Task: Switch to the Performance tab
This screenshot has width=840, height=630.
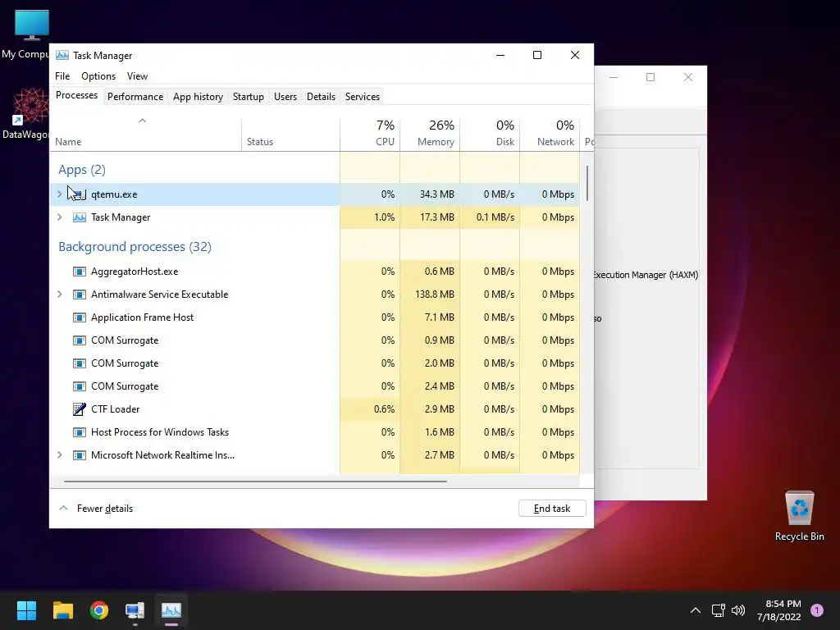Action: coord(135,97)
